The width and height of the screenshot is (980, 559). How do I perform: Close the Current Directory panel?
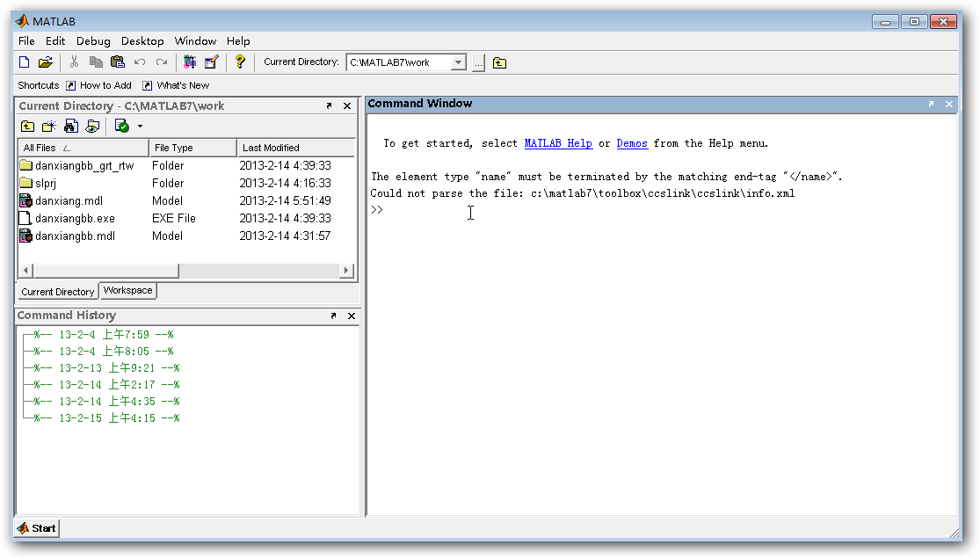[x=347, y=105]
